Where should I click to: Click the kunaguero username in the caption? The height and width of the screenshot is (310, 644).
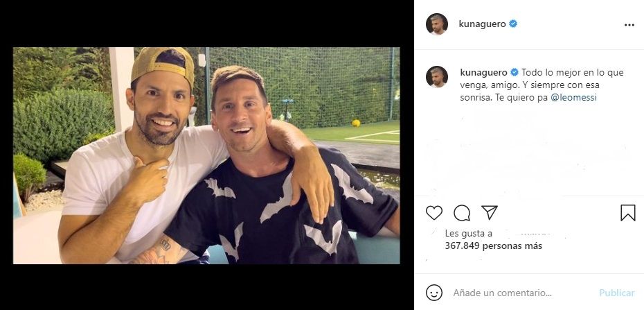[x=483, y=72]
